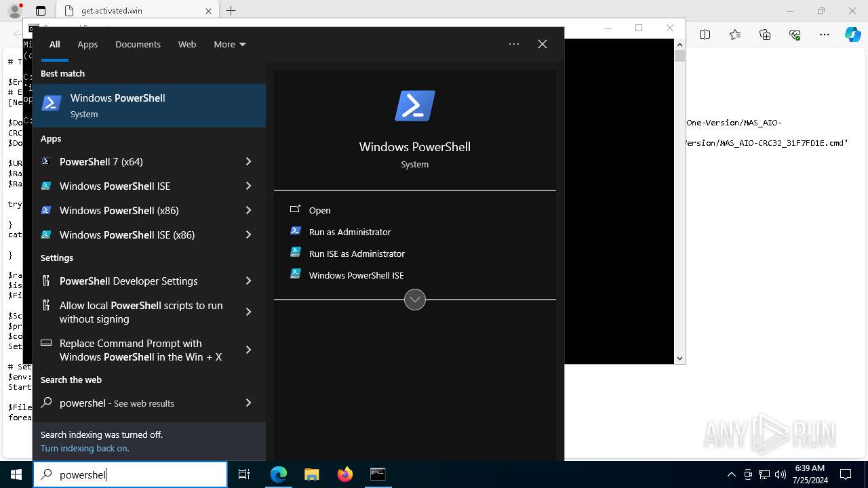This screenshot has width=868, height=488.
Task: Click Run ISE as Administrator icon
Action: [295, 253]
